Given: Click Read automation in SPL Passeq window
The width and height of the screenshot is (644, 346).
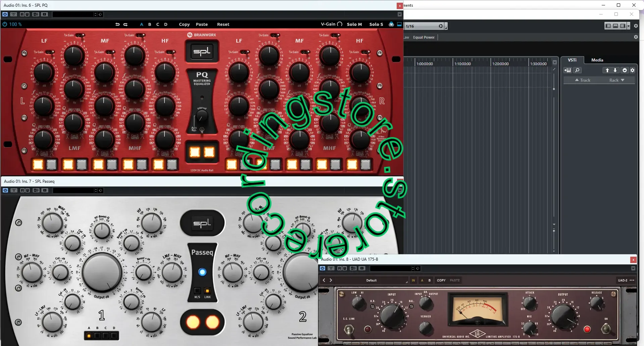Looking at the screenshot, I should coord(22,190).
